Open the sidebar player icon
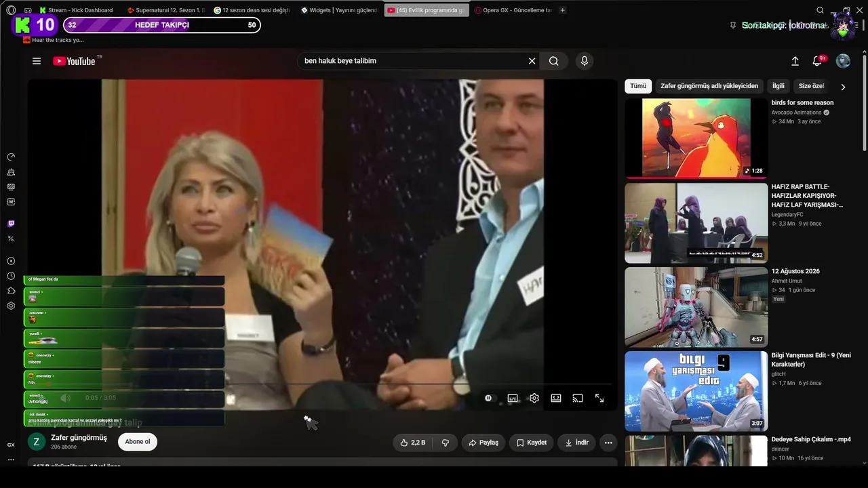Viewport: 868px width, 488px height. pos(11,261)
